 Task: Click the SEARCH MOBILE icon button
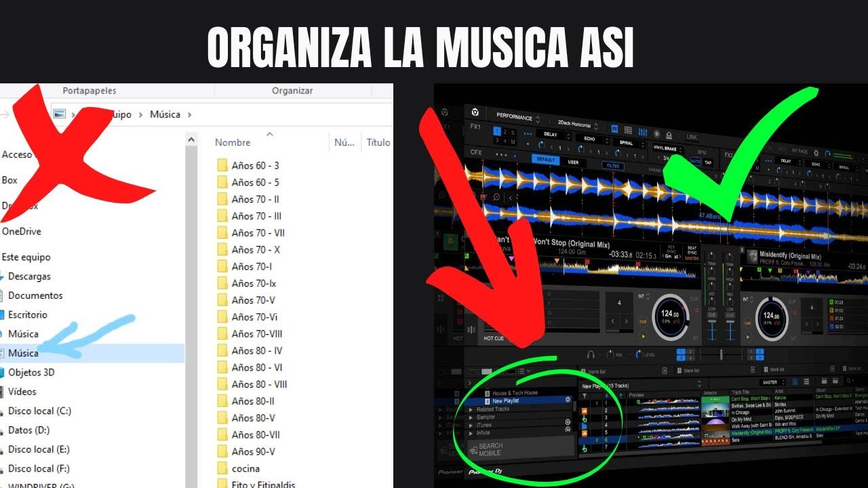point(473,450)
